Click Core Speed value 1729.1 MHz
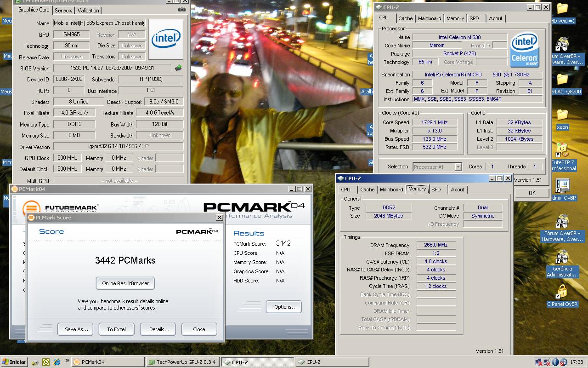The width and height of the screenshot is (588, 368). [x=434, y=122]
